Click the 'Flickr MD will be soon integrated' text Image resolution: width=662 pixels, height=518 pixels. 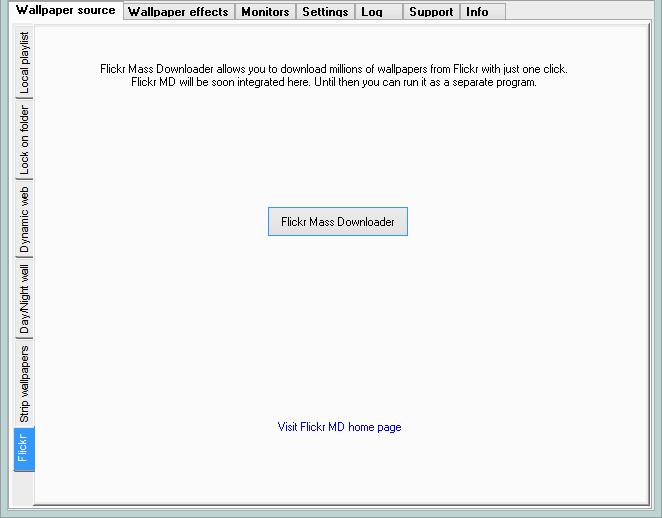(x=333, y=82)
